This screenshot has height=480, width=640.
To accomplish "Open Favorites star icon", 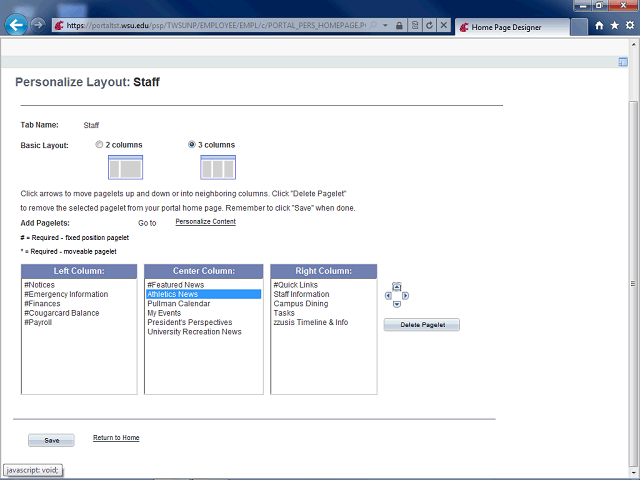I will pyautogui.click(x=613, y=26).
